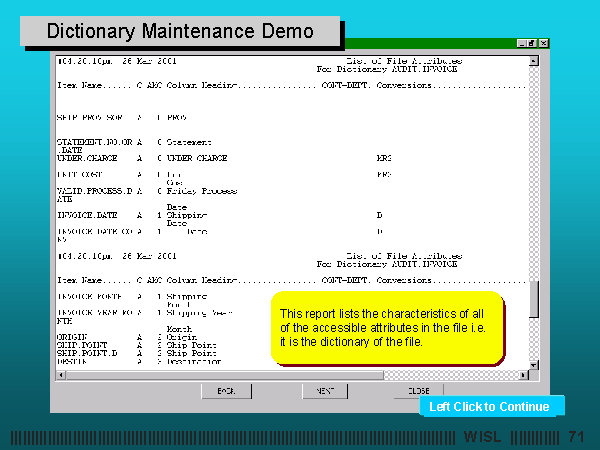Screen dimensions: 600x450
Task: Click the yellow report description note
Action: pyautogui.click(x=386, y=328)
